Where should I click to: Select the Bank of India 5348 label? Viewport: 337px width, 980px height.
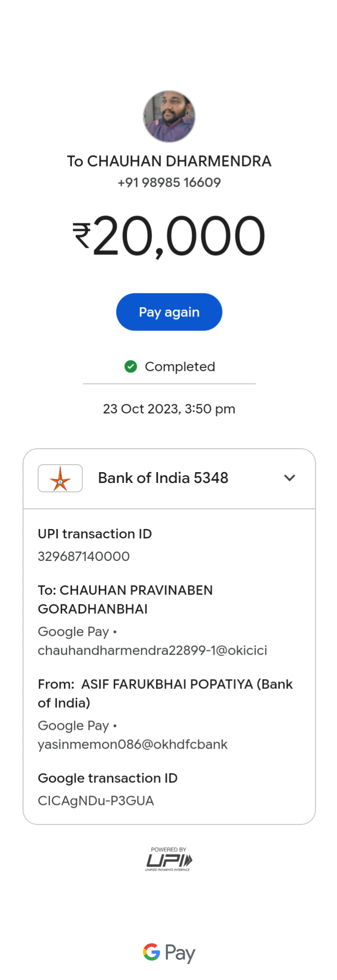[163, 478]
